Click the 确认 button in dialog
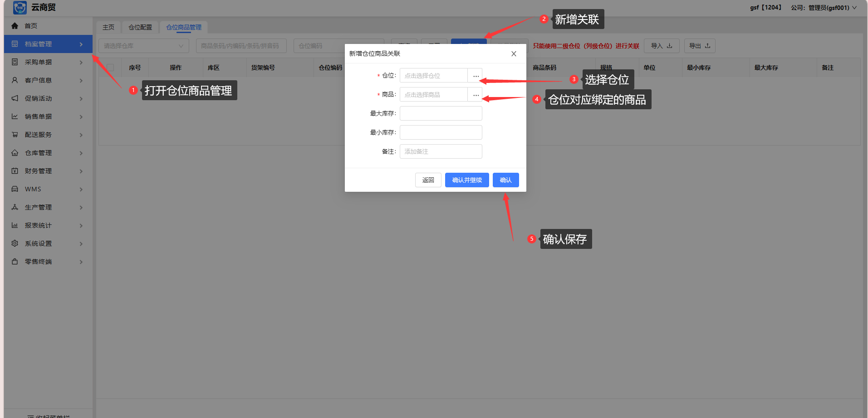Image resolution: width=868 pixels, height=418 pixels. tap(506, 180)
